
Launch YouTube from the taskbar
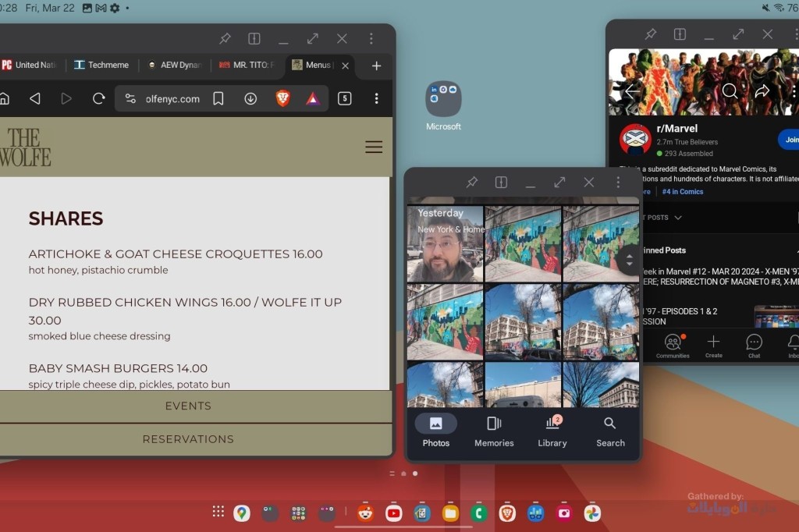click(393, 512)
